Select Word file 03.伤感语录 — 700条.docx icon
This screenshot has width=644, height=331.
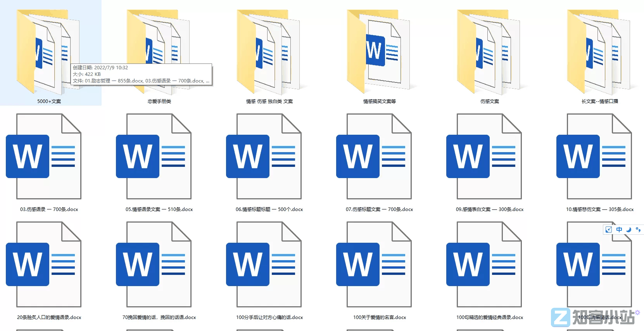click(43, 156)
